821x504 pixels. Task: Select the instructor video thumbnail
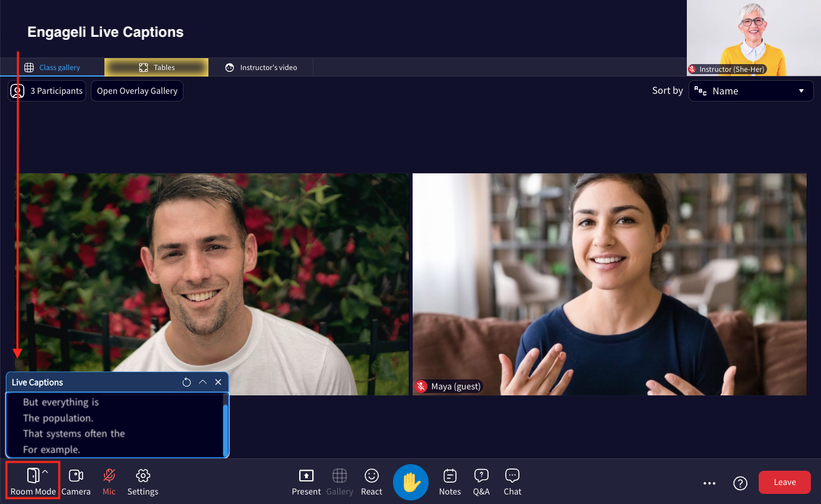pyautogui.click(x=753, y=38)
